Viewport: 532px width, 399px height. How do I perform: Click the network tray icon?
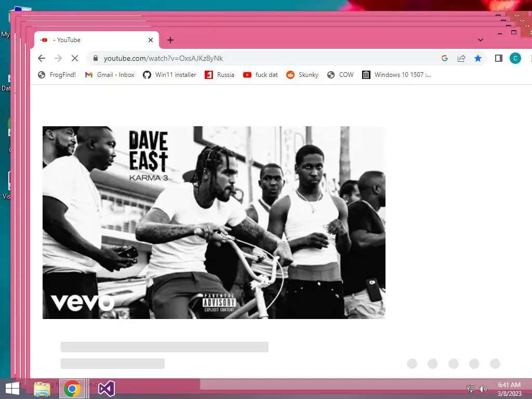471,389
